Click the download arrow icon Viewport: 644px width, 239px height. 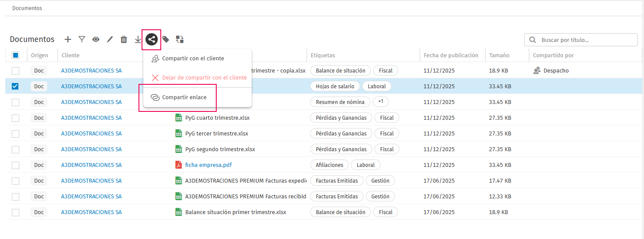point(138,39)
